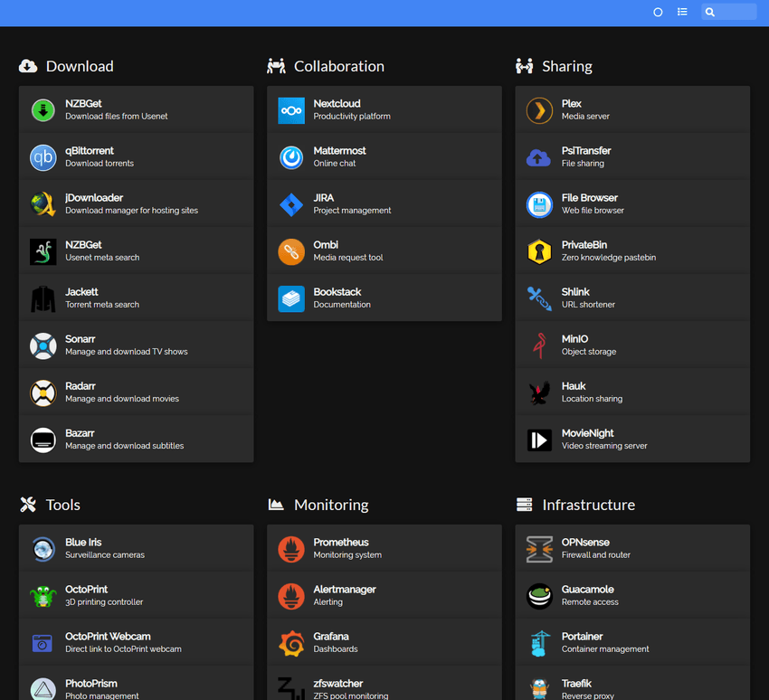Click 'URL shortener' description
Image resolution: width=769 pixels, height=700 pixels.
pos(588,305)
